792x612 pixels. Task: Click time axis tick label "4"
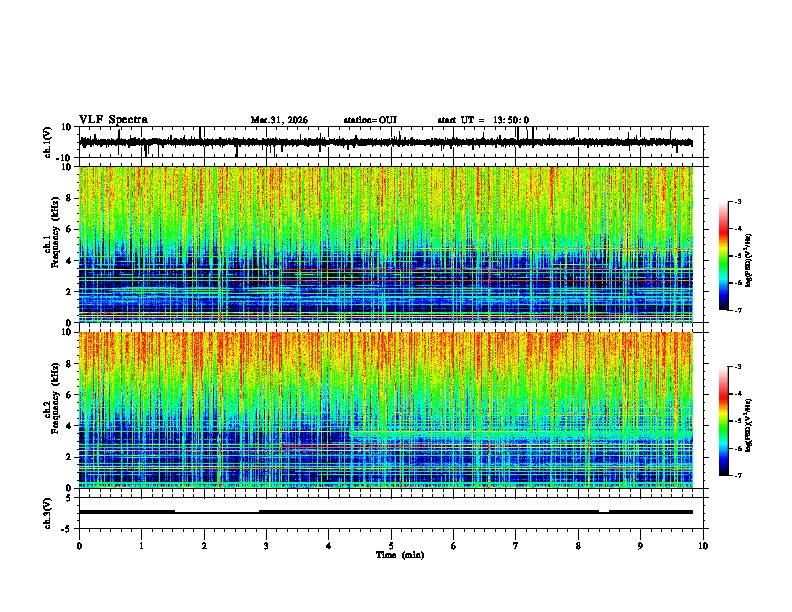(x=329, y=546)
